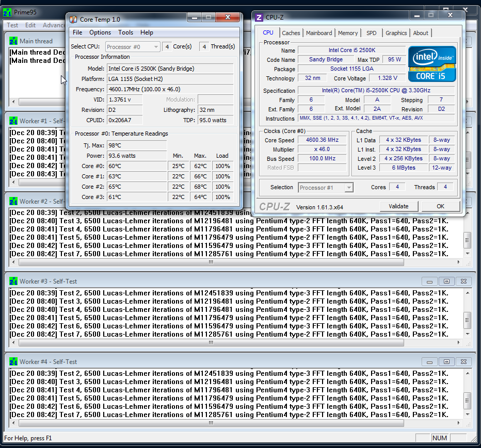Switch to the About tab in CPU-Z
Viewport: 481px width, 448px height.
(x=421, y=33)
